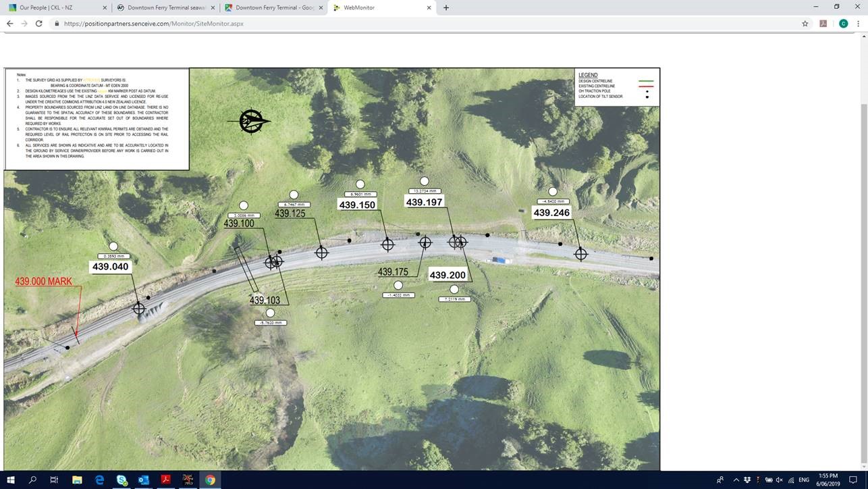Viewport: 868px width, 489px height.
Task: Launch Skype from the taskbar
Action: (x=121, y=480)
